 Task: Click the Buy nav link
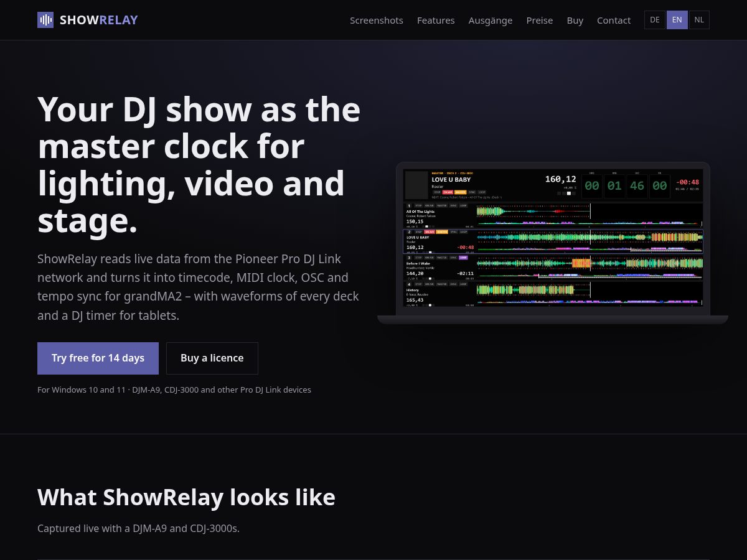pos(575,20)
